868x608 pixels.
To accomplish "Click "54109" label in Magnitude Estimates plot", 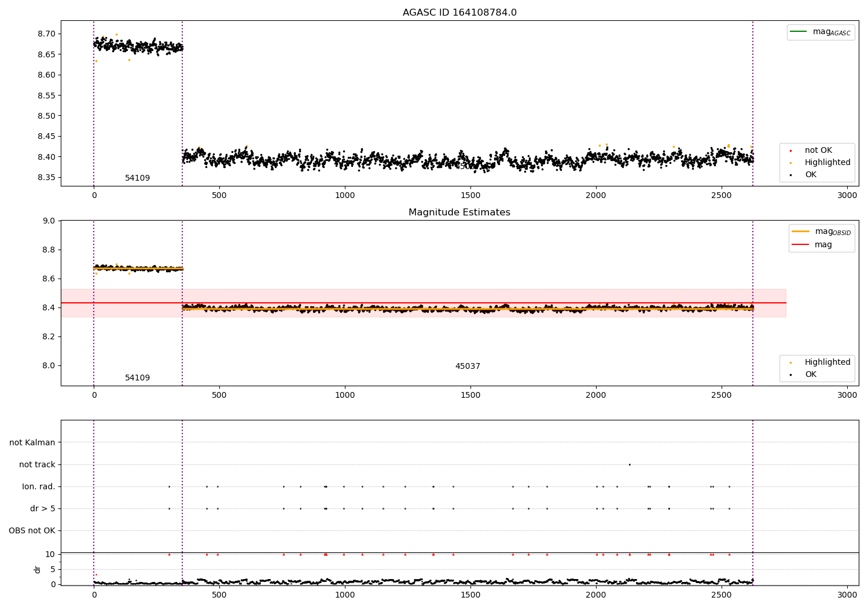I will pos(137,378).
